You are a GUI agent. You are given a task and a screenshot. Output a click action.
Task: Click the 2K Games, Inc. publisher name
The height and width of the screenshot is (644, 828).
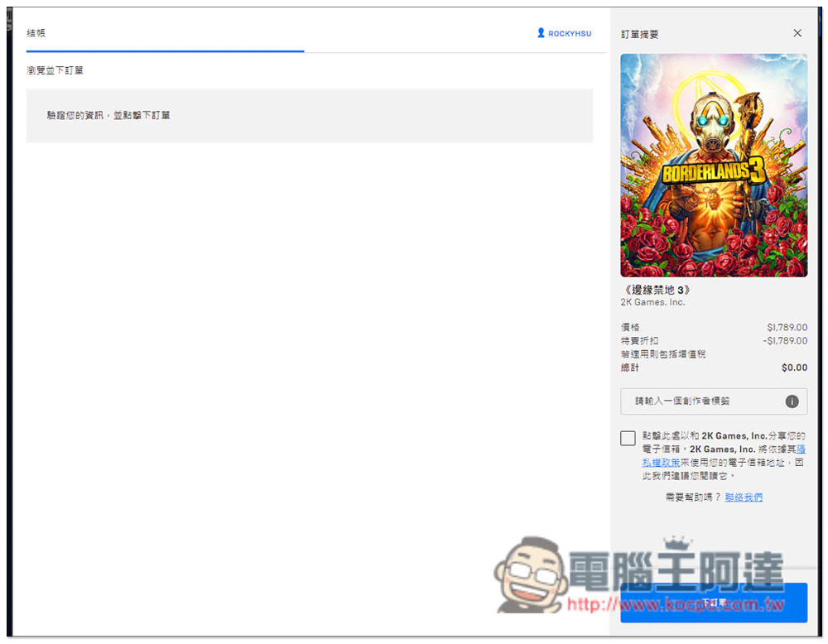(652, 302)
